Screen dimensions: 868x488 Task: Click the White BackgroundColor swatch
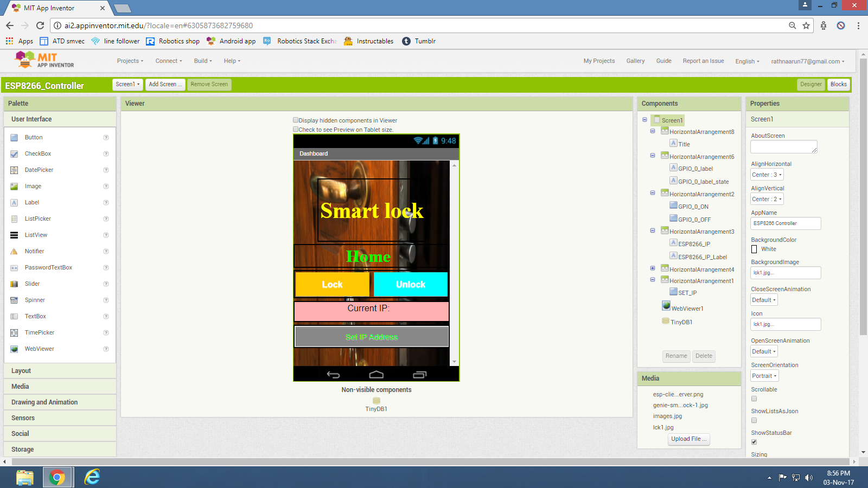(754, 249)
